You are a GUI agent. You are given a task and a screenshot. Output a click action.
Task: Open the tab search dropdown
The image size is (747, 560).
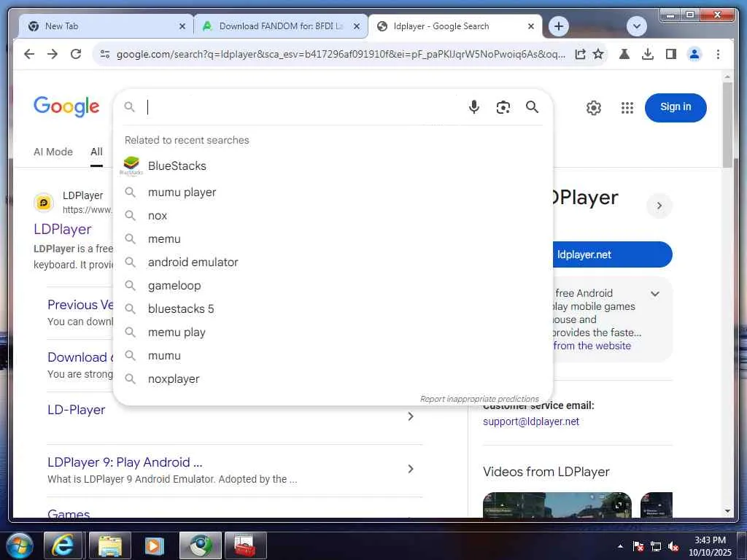coord(636,26)
